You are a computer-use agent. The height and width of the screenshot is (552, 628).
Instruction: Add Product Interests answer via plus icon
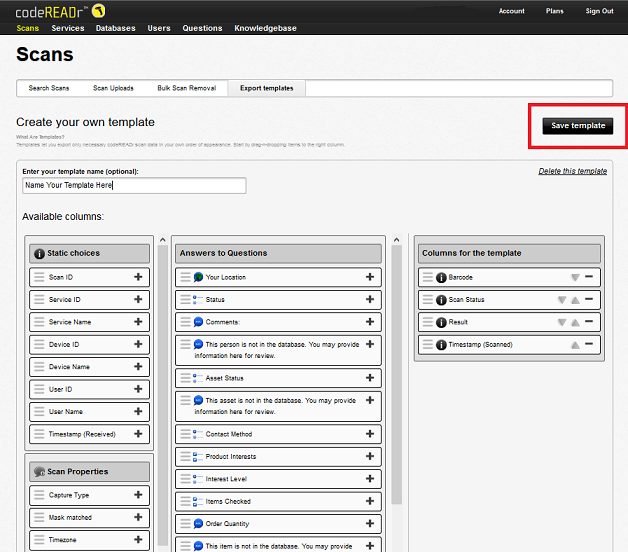coord(370,456)
